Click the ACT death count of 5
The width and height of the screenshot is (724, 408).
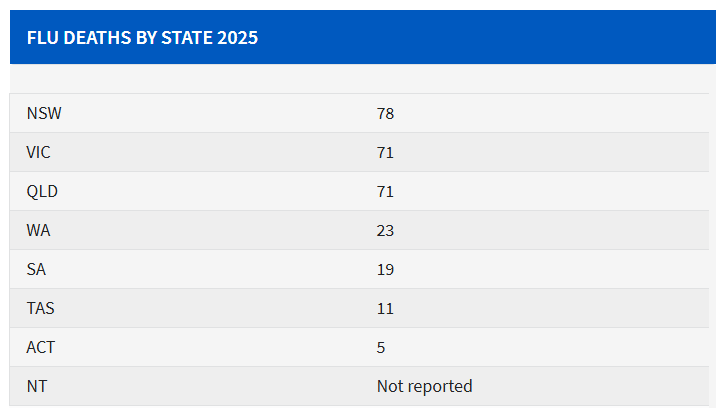coord(381,348)
